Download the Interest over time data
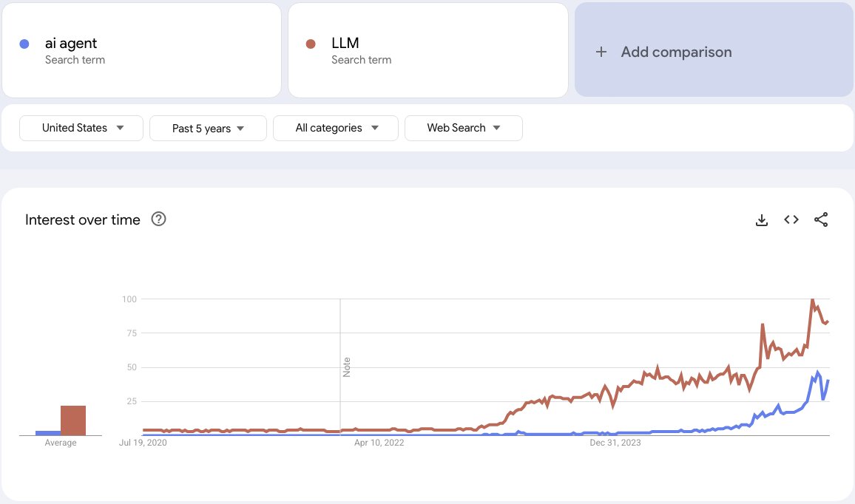Image resolution: width=855 pixels, height=504 pixels. 762,219
